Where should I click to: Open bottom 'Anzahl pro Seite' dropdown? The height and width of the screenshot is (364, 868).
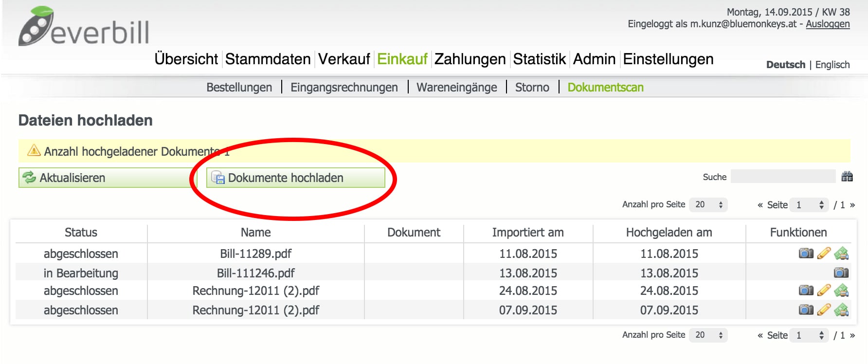coord(708,335)
